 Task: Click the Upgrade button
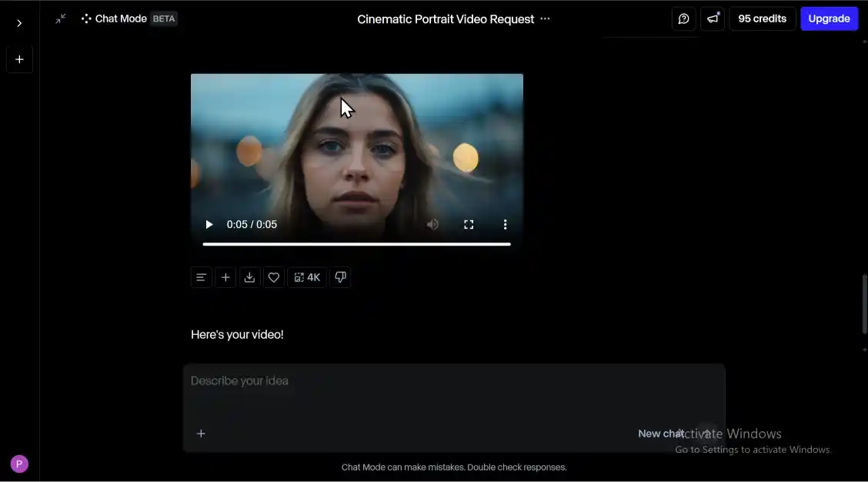(829, 18)
